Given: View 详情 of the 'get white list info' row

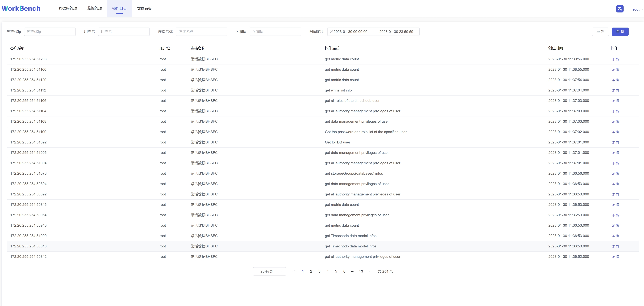Looking at the screenshot, I should [616, 90].
